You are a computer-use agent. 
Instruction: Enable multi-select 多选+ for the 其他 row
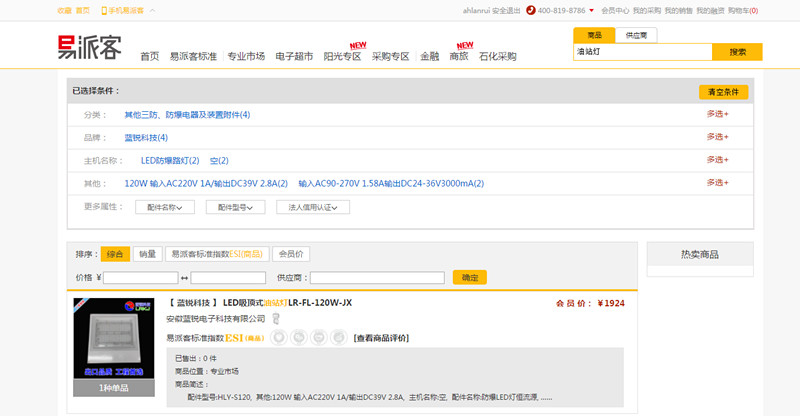pos(717,183)
